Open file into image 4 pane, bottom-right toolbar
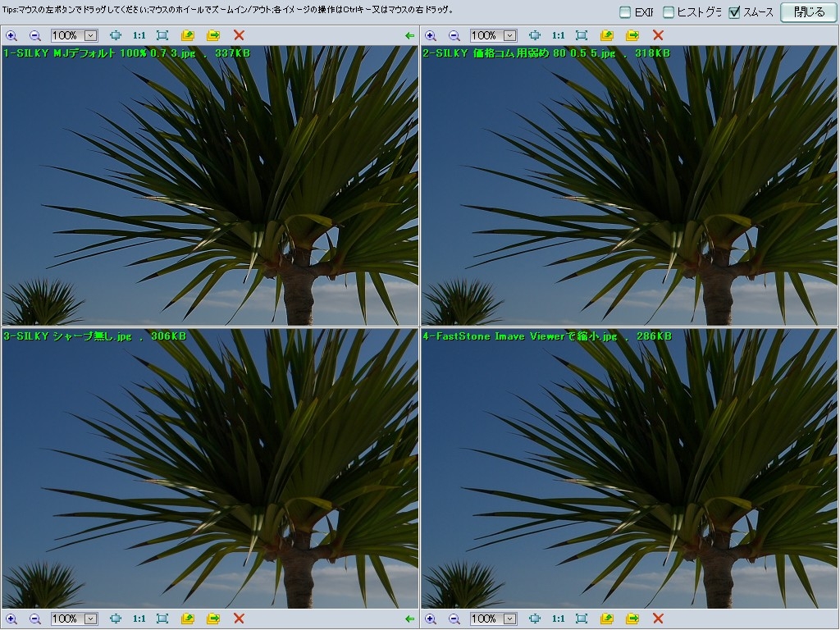This screenshot has width=840, height=630. coord(606,619)
